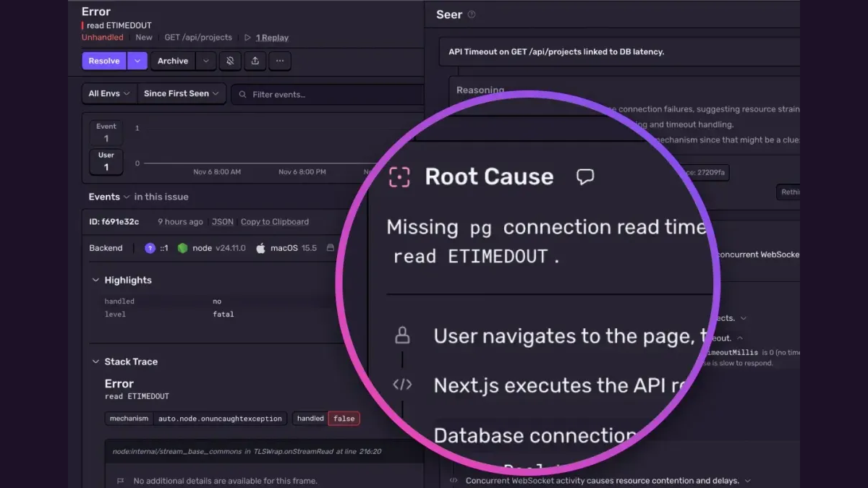Click the share upload icon
Screen dimensions: 868x488
tap(255, 61)
